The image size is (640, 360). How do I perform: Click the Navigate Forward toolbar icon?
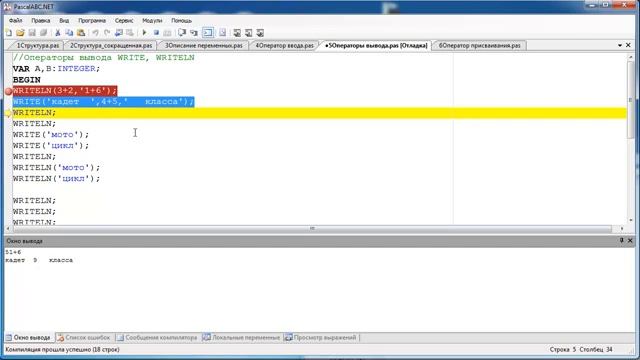pyautogui.click(x=130, y=33)
